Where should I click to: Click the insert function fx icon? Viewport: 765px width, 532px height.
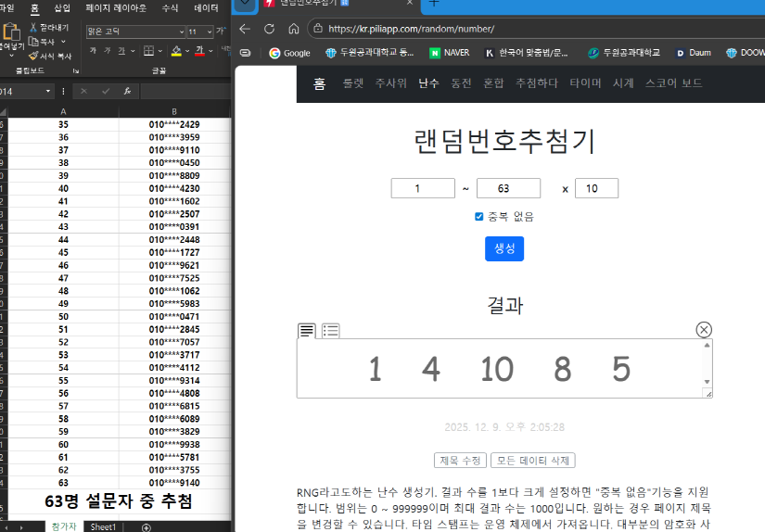[127, 92]
